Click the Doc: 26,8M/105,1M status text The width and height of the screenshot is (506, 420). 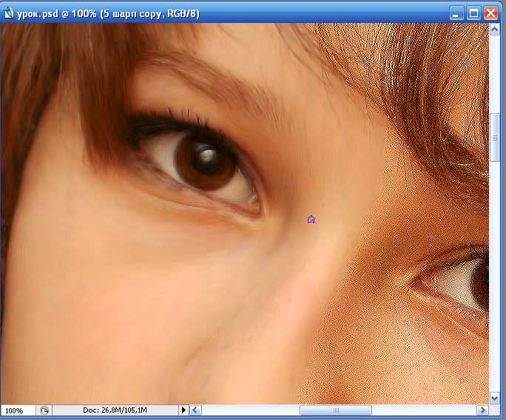115,410
